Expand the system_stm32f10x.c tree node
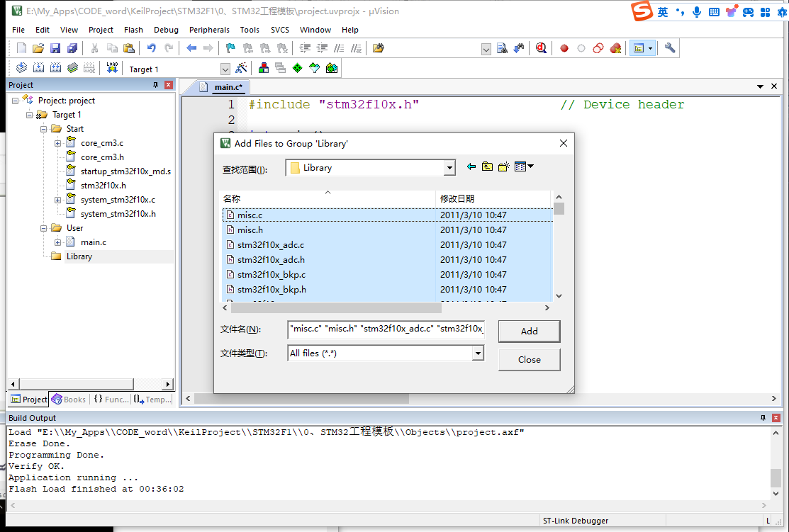The height and width of the screenshot is (532, 789). [58, 200]
